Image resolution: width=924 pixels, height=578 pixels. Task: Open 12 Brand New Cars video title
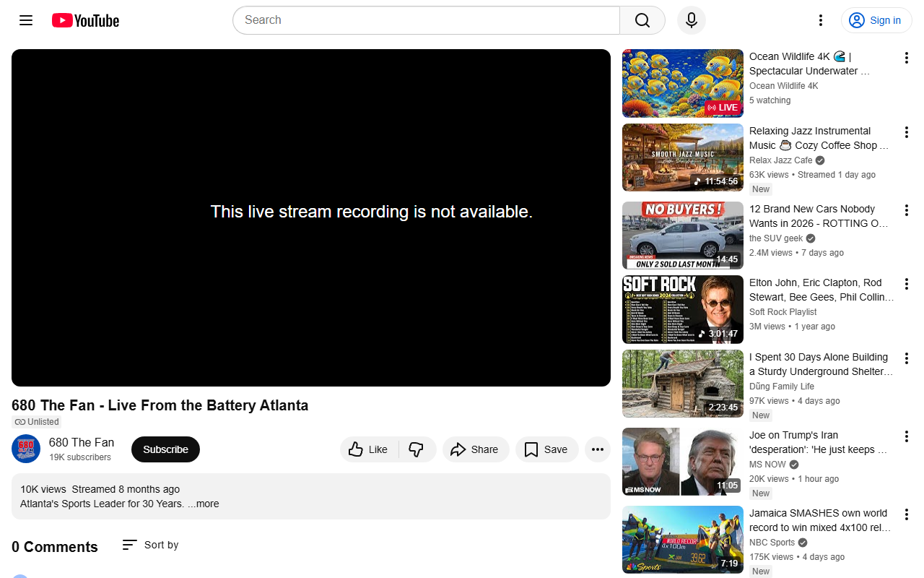(x=819, y=216)
